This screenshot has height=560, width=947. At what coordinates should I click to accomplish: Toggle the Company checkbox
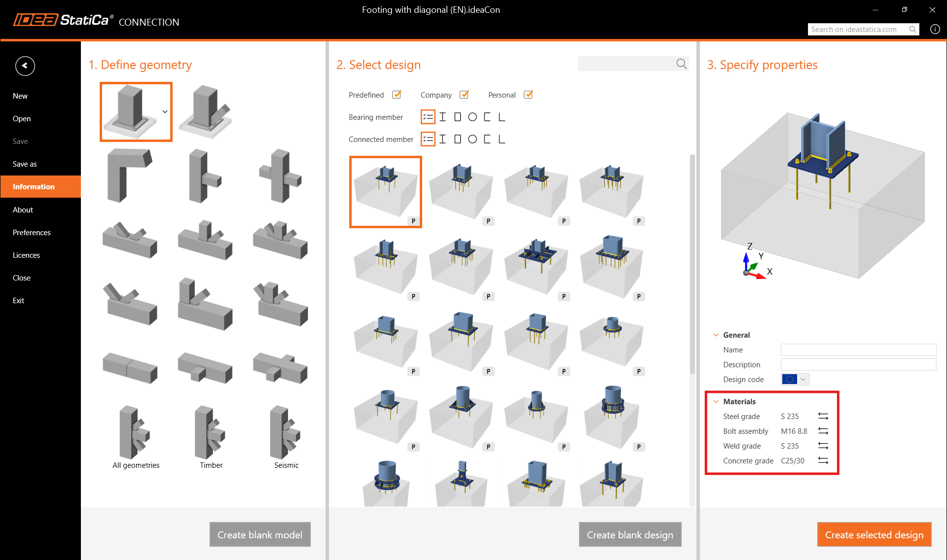coord(464,95)
